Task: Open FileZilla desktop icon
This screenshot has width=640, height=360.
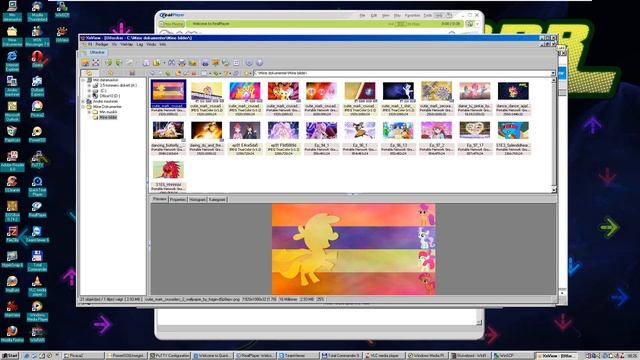Action: (x=12, y=234)
